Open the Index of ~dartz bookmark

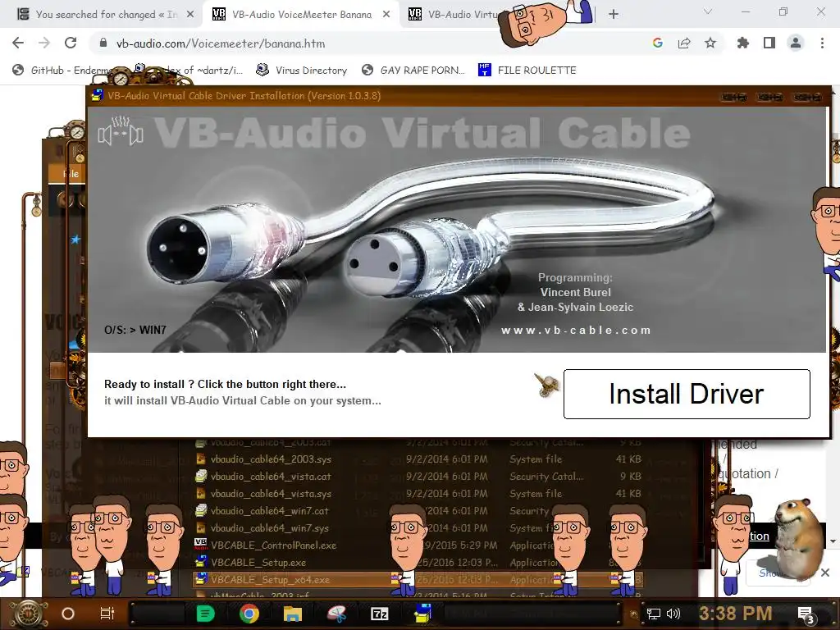[x=188, y=71]
